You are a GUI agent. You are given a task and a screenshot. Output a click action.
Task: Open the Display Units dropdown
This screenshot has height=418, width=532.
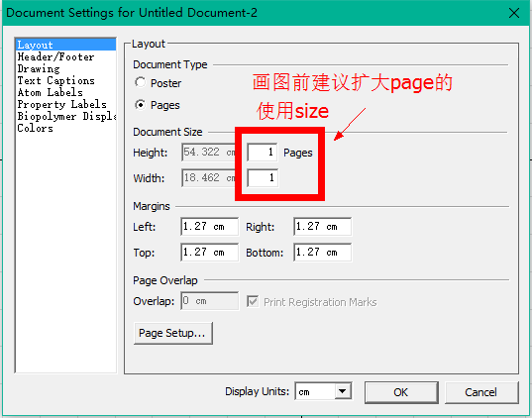tap(343, 391)
